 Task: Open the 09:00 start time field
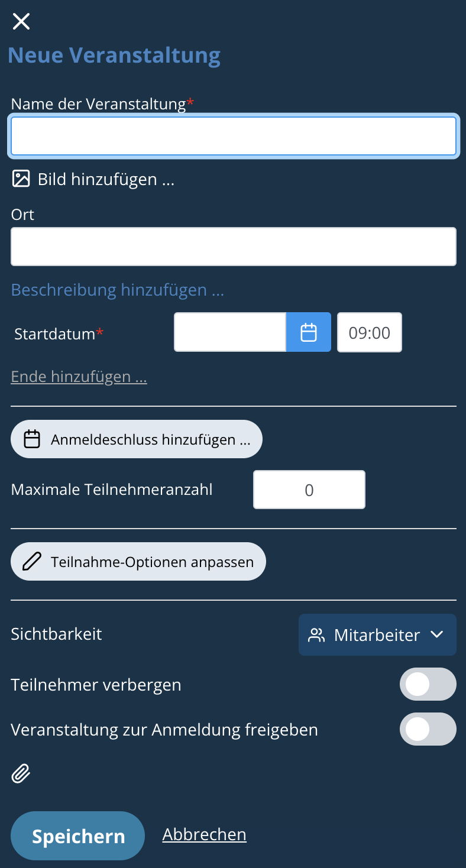[369, 332]
